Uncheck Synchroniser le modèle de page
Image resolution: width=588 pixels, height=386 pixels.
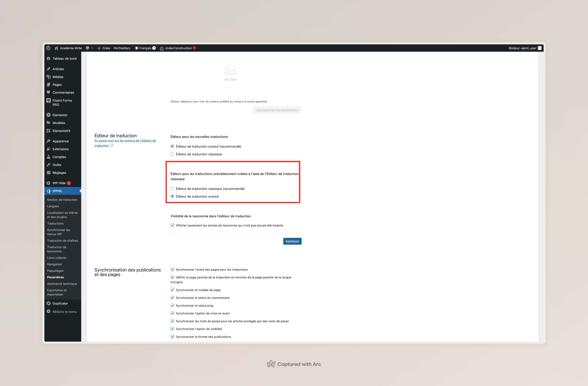[172, 290]
